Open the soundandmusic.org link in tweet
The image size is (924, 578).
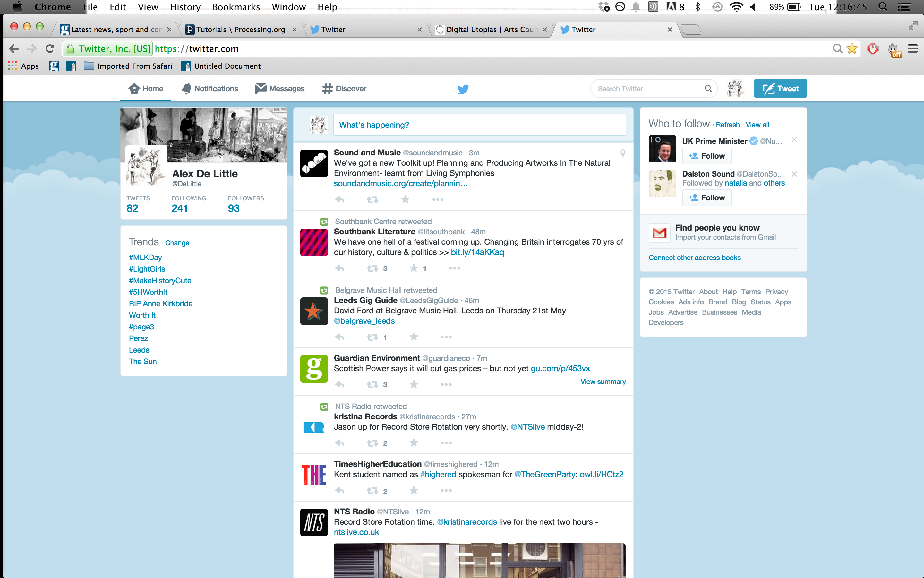[x=400, y=183]
